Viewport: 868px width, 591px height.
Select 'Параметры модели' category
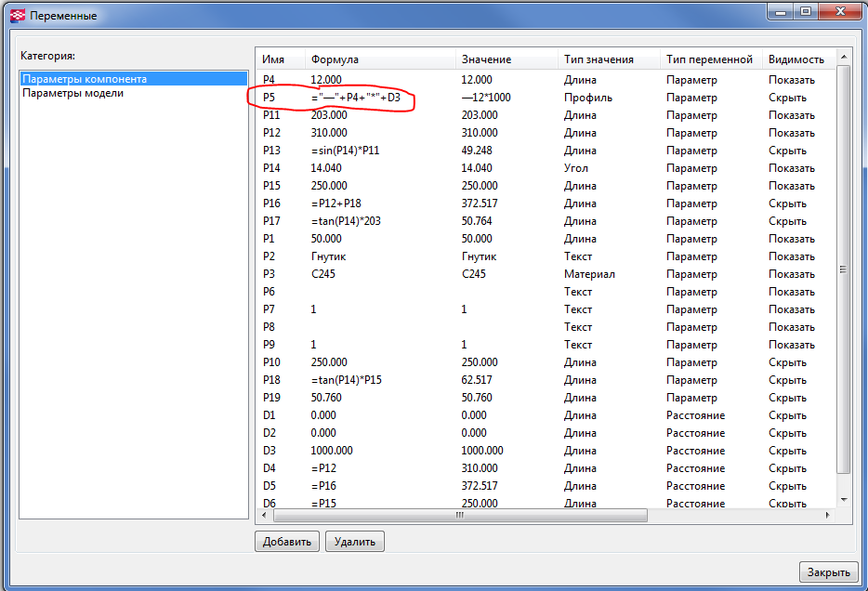tap(72, 93)
